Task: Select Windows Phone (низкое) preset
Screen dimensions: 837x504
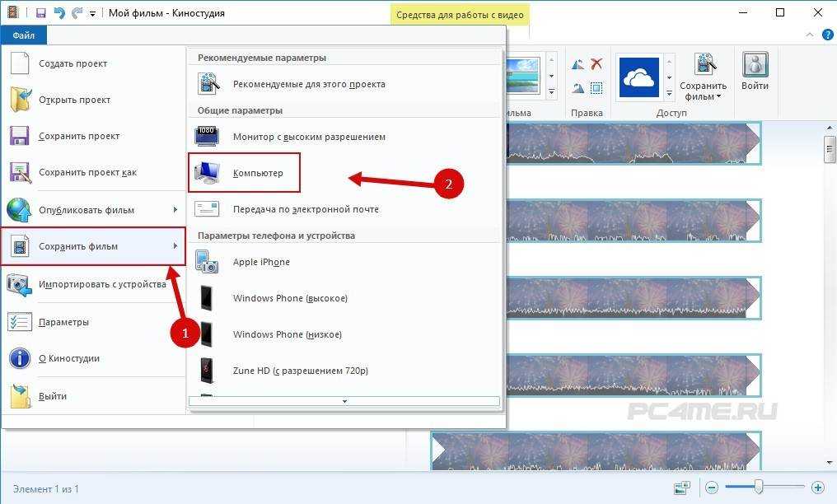Action: (344, 334)
